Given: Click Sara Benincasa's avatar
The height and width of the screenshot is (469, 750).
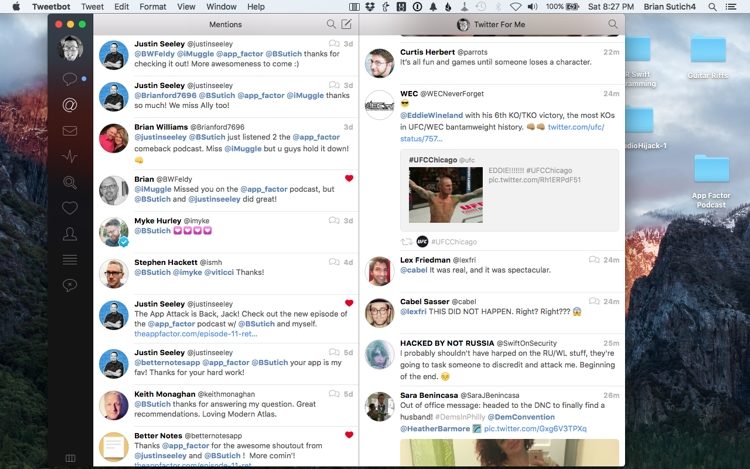Looking at the screenshot, I should coord(379,406).
